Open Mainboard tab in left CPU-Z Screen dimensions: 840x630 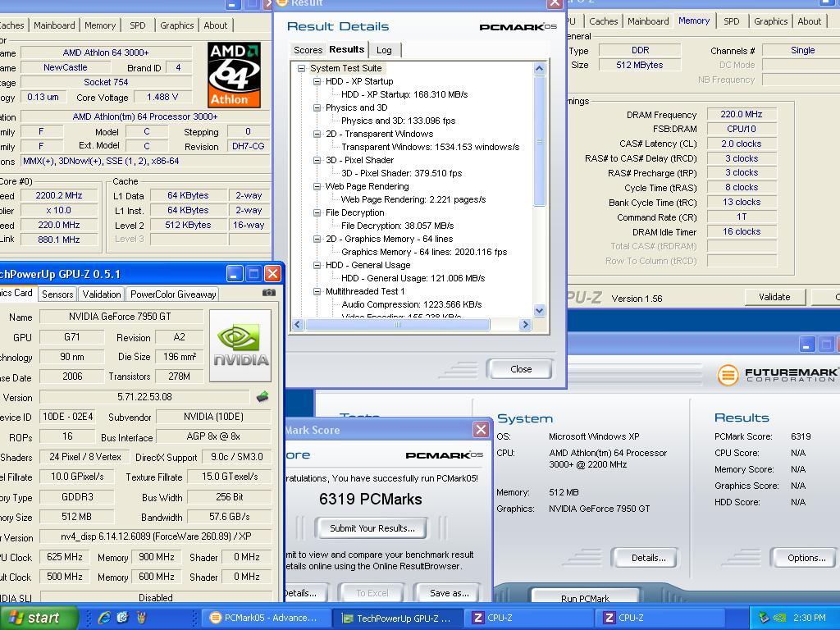point(54,25)
